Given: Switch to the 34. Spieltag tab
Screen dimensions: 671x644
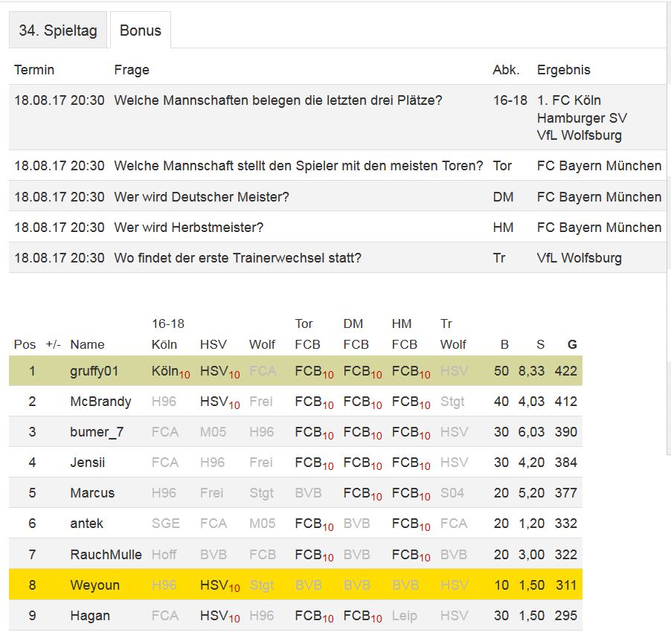Looking at the screenshot, I should (x=58, y=30).
